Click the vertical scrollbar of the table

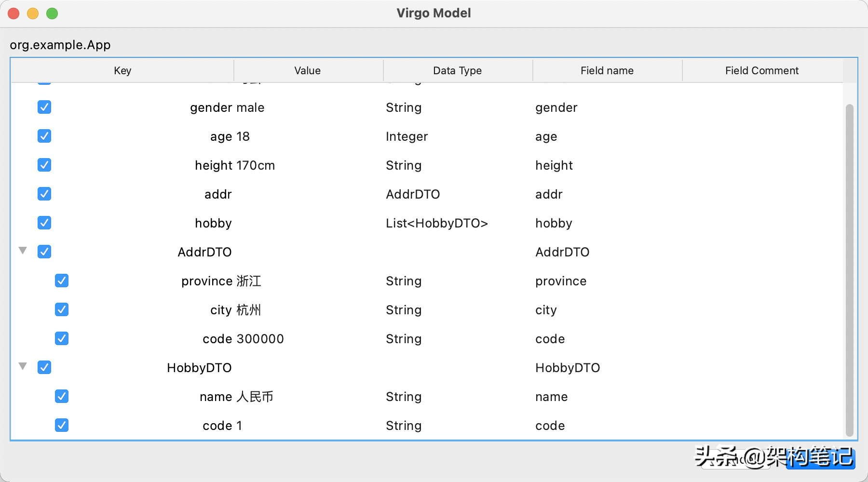coord(850,270)
